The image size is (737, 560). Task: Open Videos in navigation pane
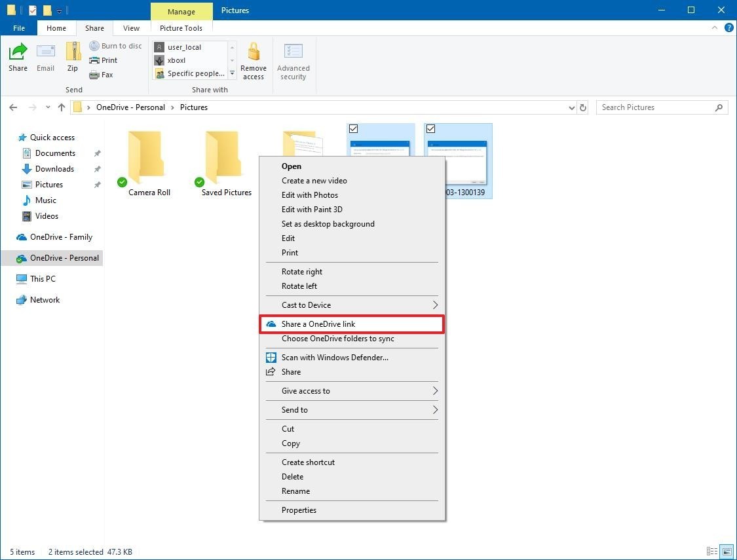47,216
